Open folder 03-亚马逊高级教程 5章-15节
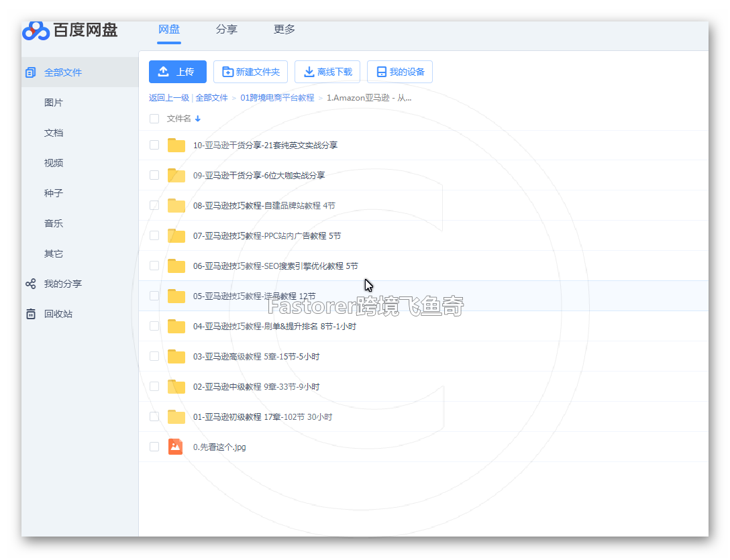This screenshot has width=730, height=560. click(256, 357)
